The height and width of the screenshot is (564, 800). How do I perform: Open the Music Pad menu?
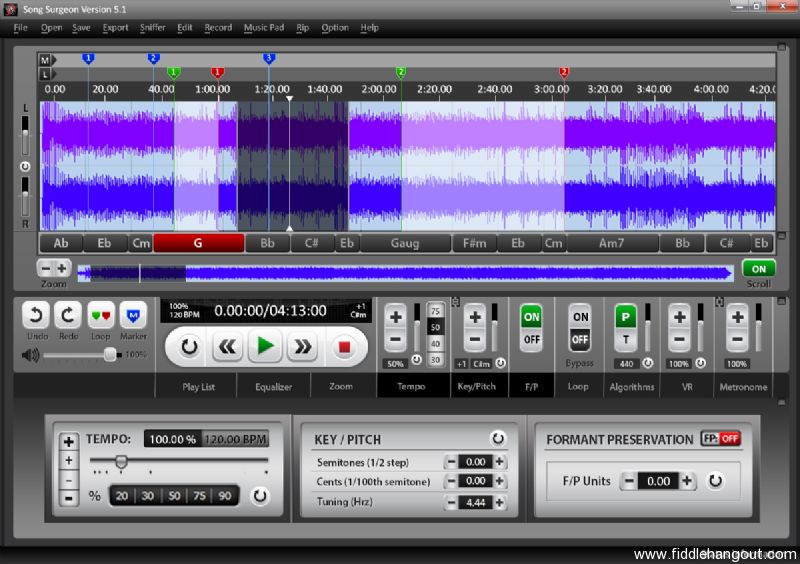tap(264, 27)
